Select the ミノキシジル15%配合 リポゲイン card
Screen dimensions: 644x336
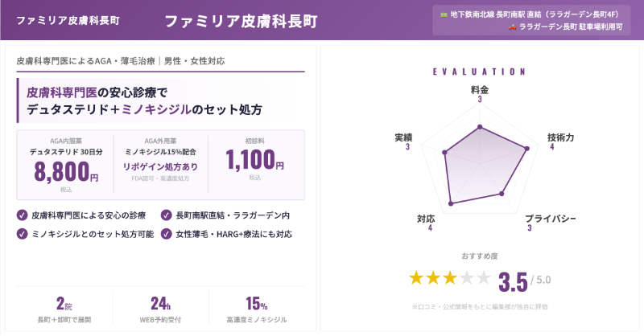pyautogui.click(x=161, y=165)
